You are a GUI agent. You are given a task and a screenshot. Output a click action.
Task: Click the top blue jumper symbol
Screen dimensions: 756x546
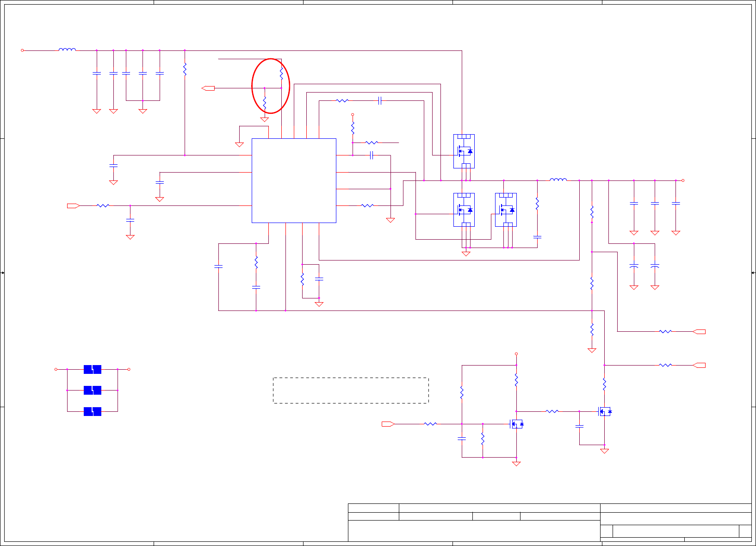click(93, 369)
